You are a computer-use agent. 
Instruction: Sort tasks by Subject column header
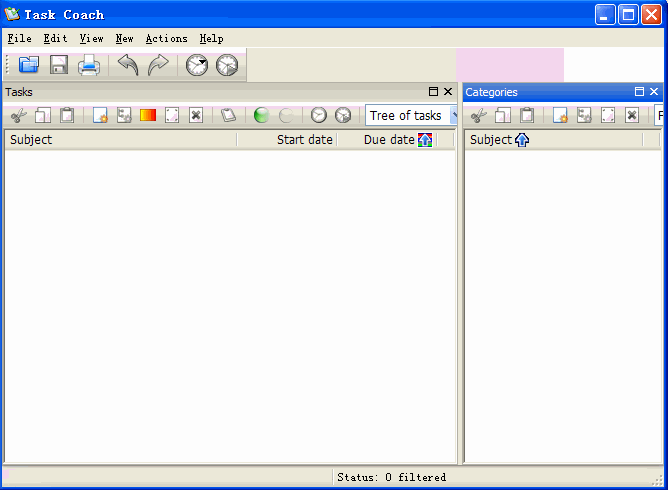pyautogui.click(x=121, y=140)
